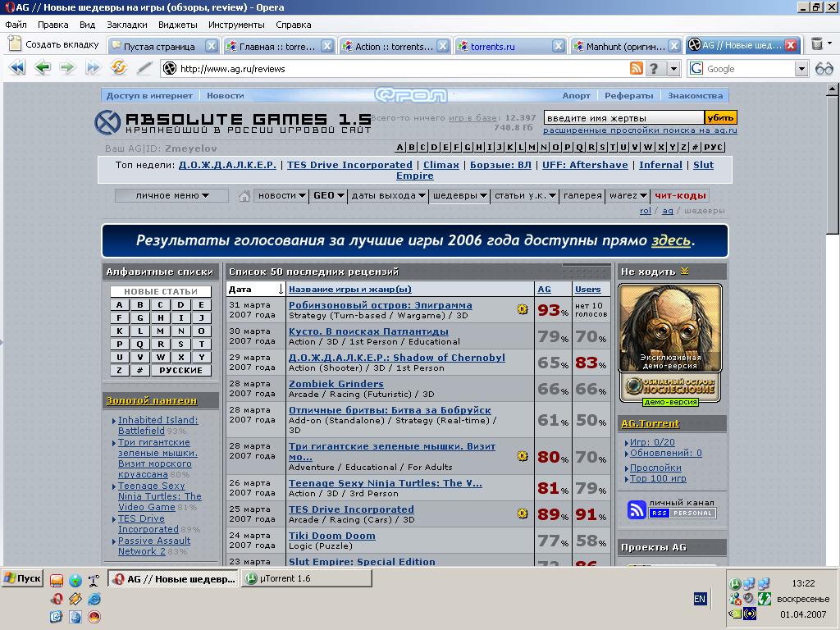Open the Zombiek Grinders review link
The height and width of the screenshot is (630, 840).
336,384
